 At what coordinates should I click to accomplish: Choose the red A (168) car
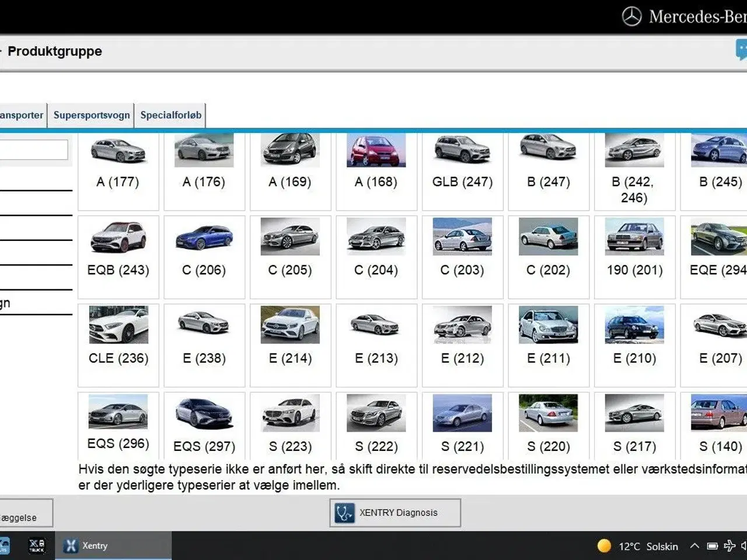[x=376, y=171]
